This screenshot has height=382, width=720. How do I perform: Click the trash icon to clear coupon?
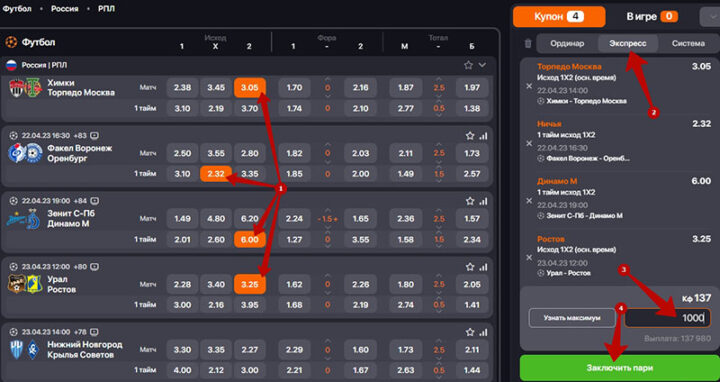528,44
